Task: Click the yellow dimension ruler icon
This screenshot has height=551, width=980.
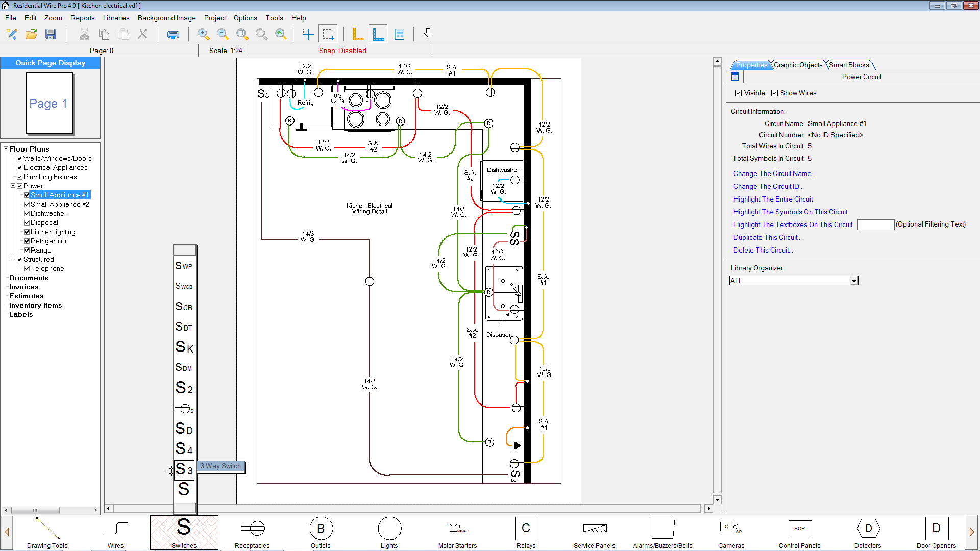Action: (x=358, y=34)
